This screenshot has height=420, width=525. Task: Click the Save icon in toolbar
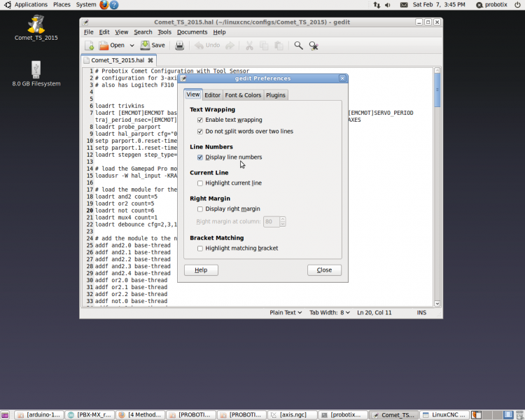click(153, 45)
